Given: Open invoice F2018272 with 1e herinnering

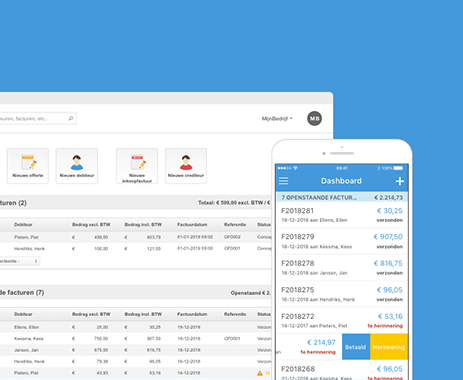Looking at the screenshot, I should [x=342, y=321].
